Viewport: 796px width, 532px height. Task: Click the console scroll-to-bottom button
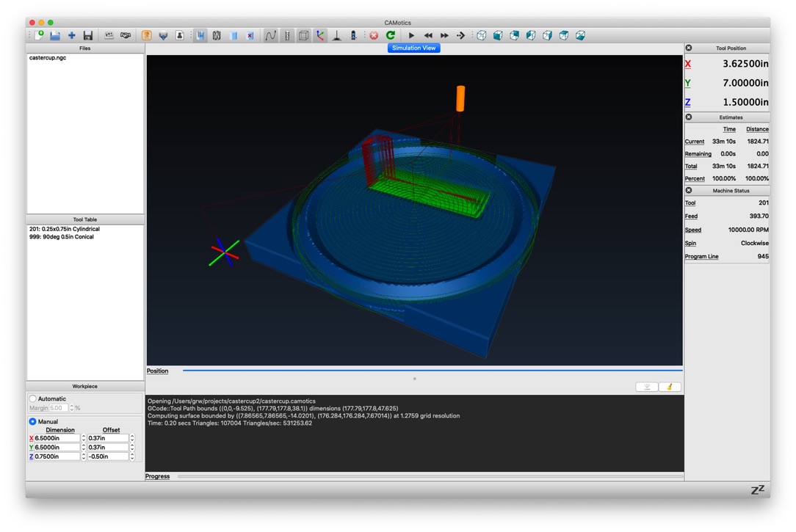[647, 387]
